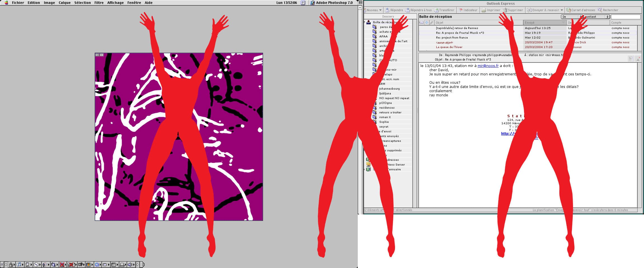
Task: Open the Fichier menu
Action: (18, 3)
